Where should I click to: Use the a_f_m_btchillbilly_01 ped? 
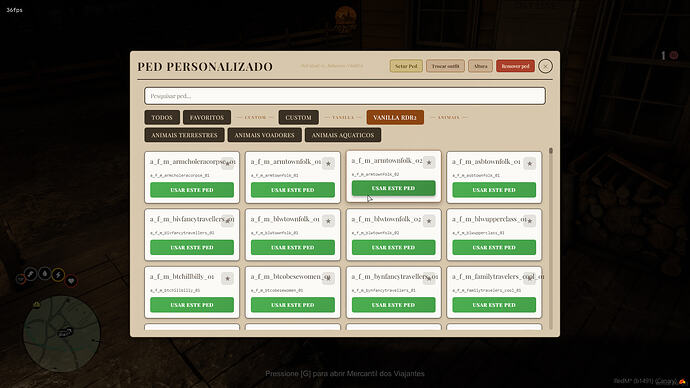[192, 305]
